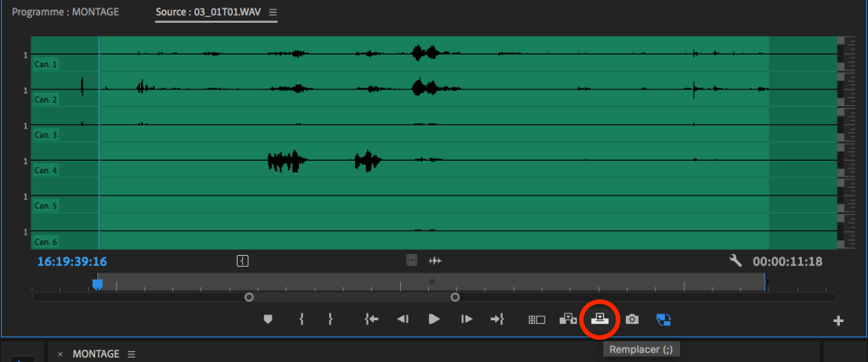Step back one frame
Viewport: 868px width, 362px height.
point(403,319)
